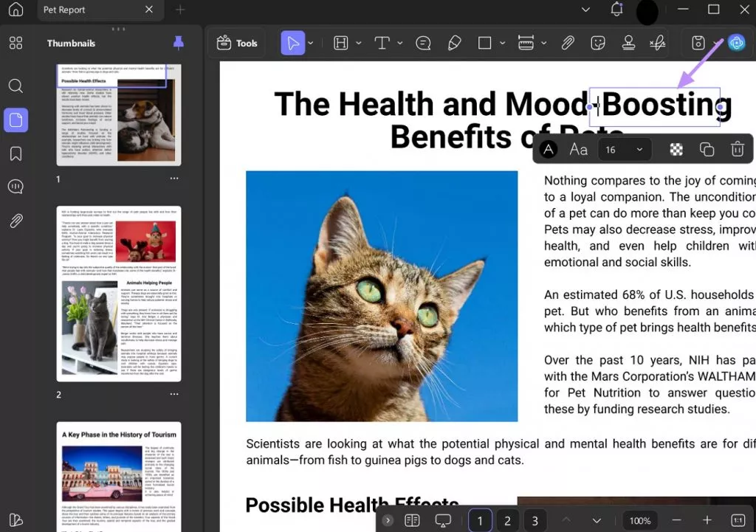Select the Measure ruler tool
This screenshot has width=756, height=532.
point(526,43)
